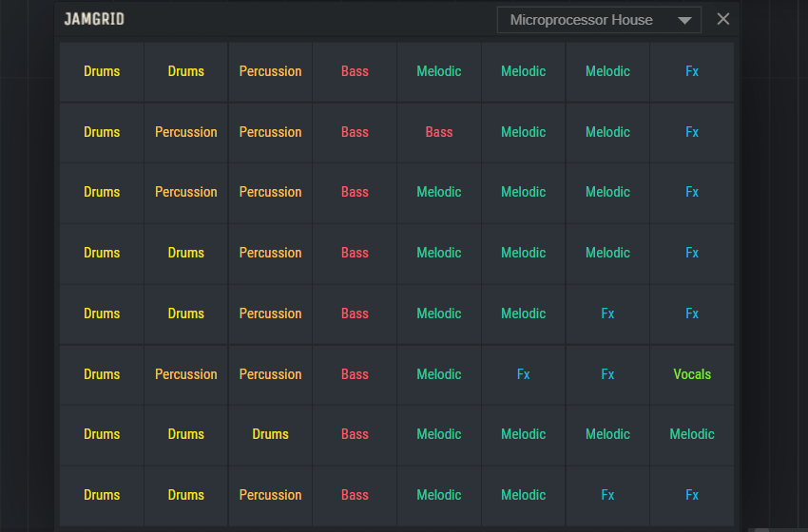Image resolution: width=808 pixels, height=532 pixels.
Task: Click the top-left Drums cell
Action: click(x=102, y=71)
